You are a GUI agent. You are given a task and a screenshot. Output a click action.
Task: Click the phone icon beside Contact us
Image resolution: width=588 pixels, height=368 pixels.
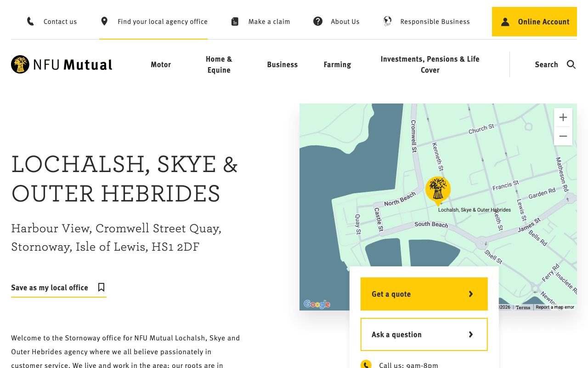coord(30,22)
